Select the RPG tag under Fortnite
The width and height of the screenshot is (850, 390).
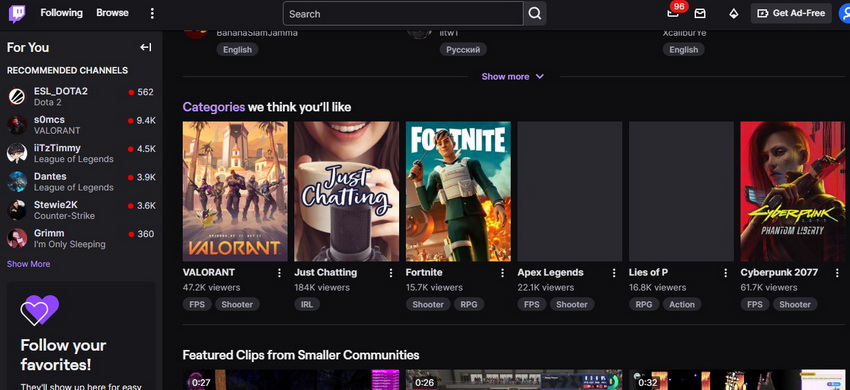coord(469,304)
